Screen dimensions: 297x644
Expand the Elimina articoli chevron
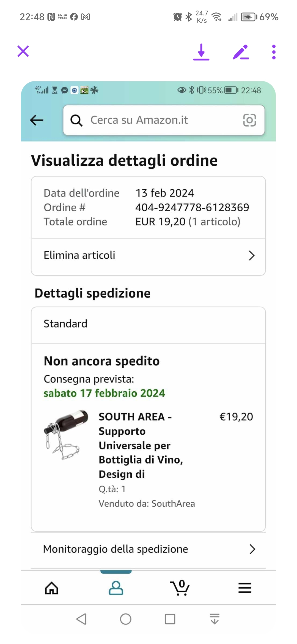click(251, 255)
